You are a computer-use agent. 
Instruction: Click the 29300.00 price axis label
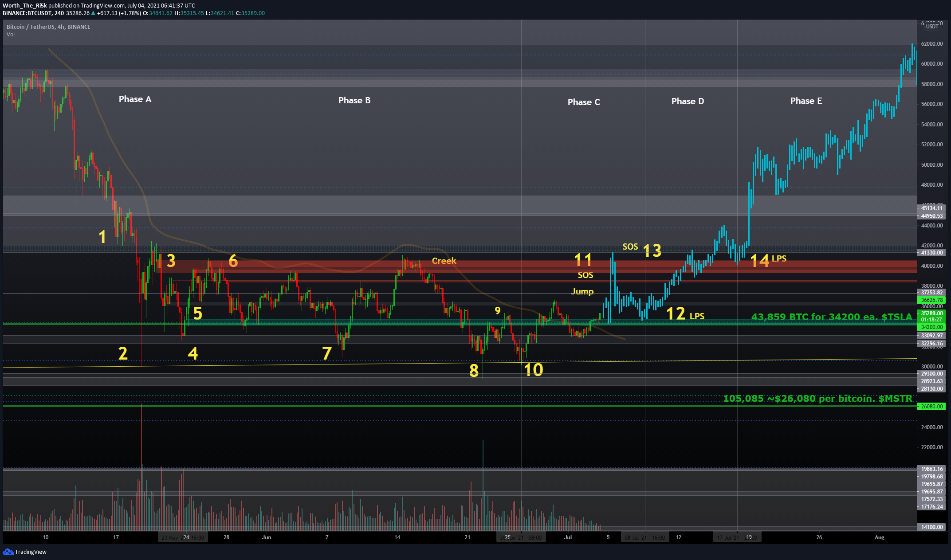[x=931, y=373]
